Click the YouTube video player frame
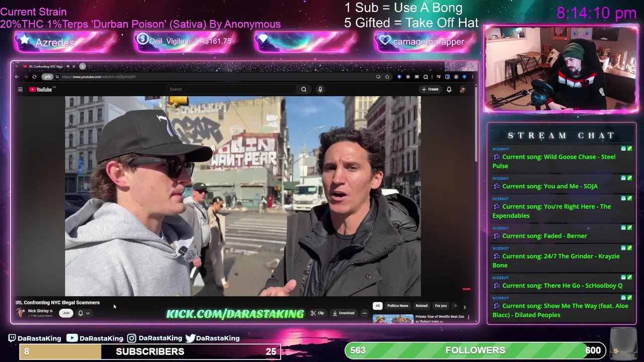 click(x=243, y=196)
